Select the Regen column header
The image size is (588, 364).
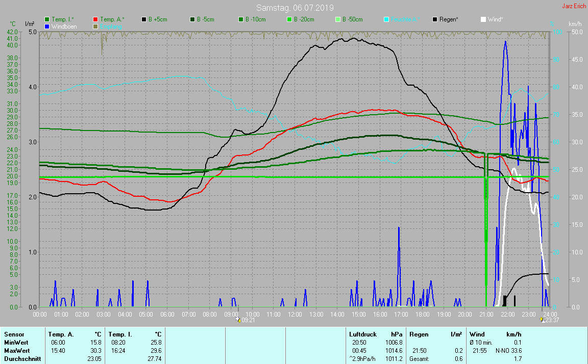[x=419, y=334]
